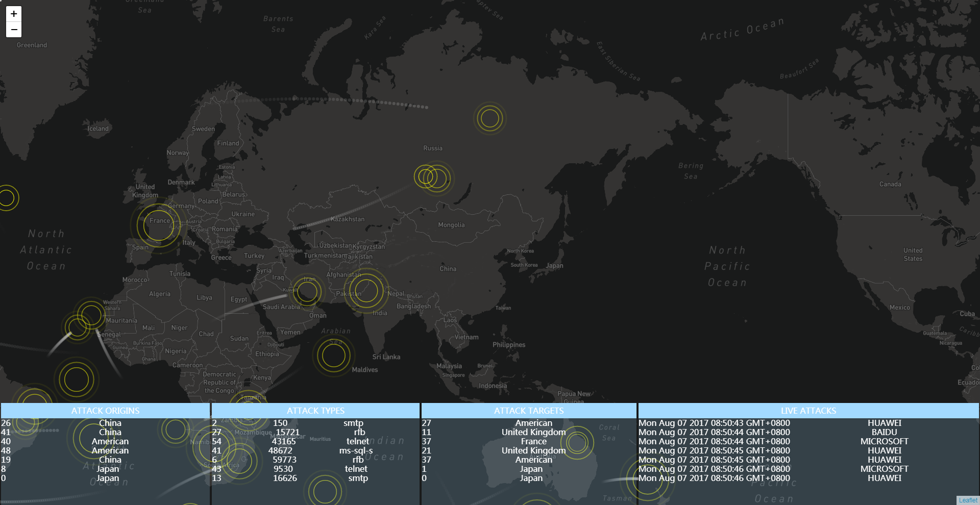Zoom in the map with plus button

point(14,14)
